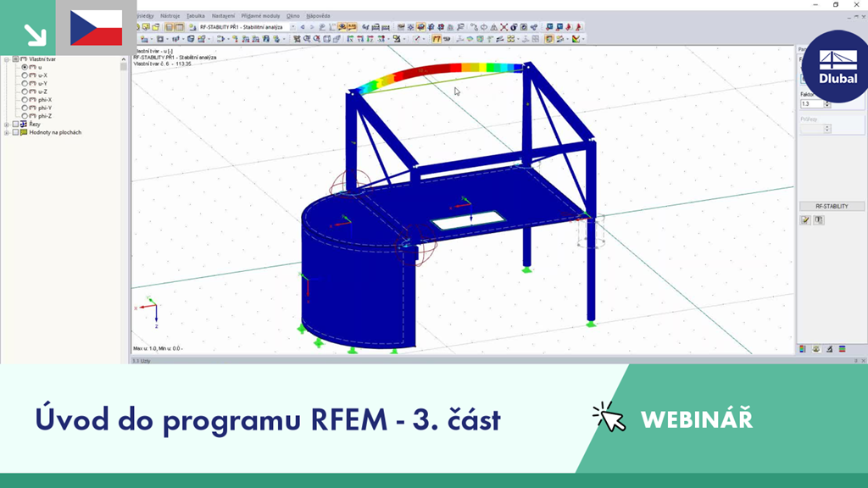This screenshot has width=868, height=488.
Task: Toggle the highlighted orange icon in second toolbar
Action: point(437,39)
